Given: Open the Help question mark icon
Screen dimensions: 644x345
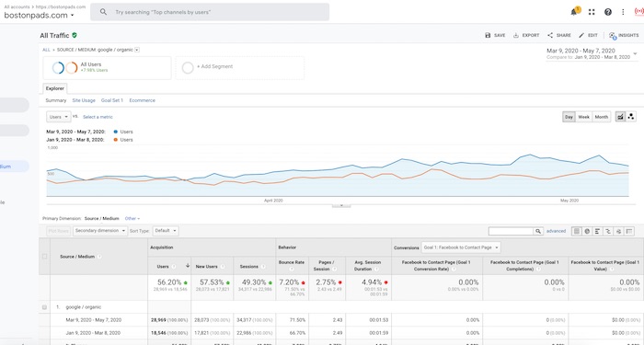Looking at the screenshot, I should [608, 12].
